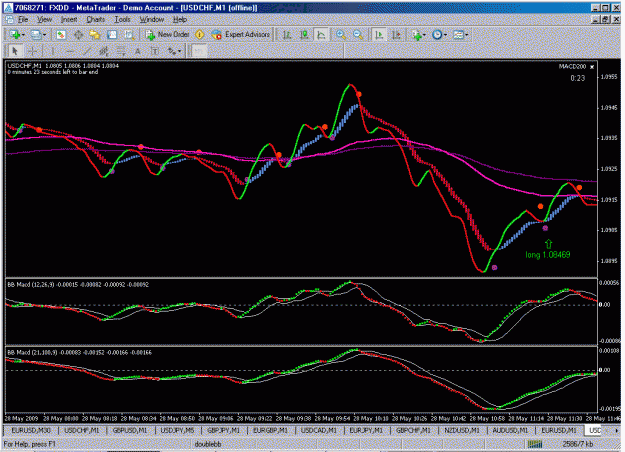Click the connection bars status indicator
The height and width of the screenshot is (452, 625).
click(x=535, y=444)
